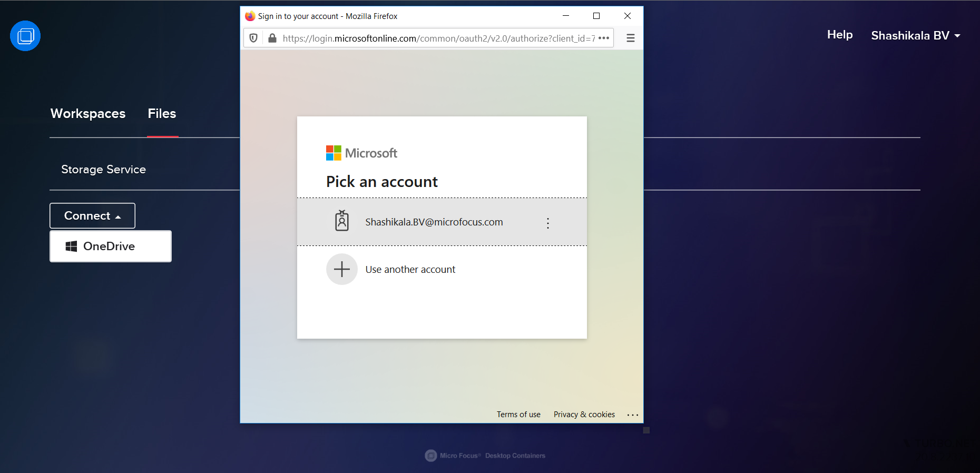Open the Shashikala BV user menu

click(916, 35)
